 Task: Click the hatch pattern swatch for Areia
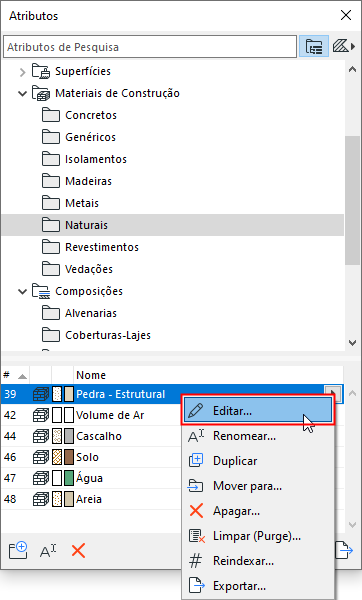[x=57, y=499]
